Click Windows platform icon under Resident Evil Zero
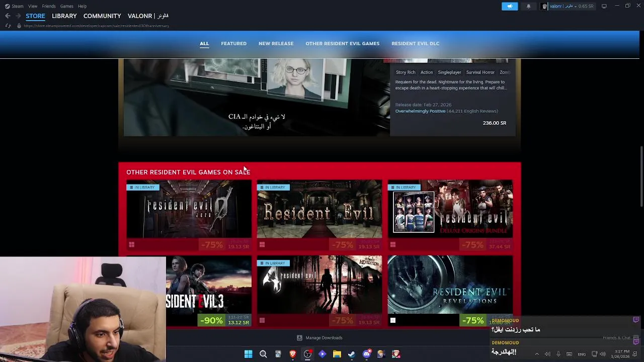Image resolution: width=644 pixels, height=362 pixels. (x=131, y=245)
